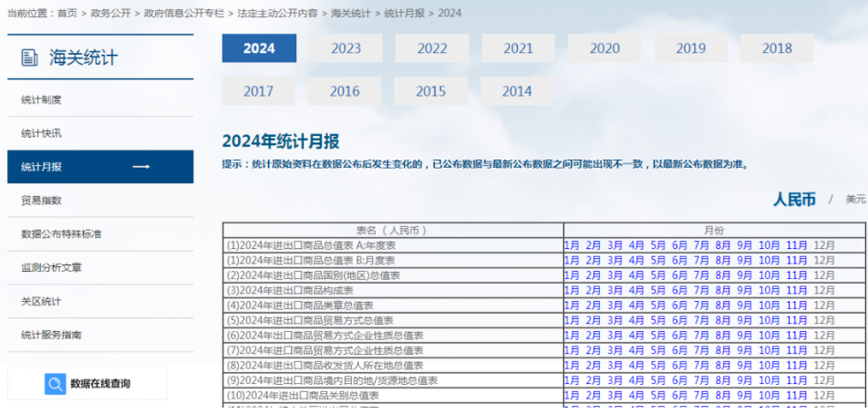Open 11月 link for 进出口商品类章总值表

[796, 305]
